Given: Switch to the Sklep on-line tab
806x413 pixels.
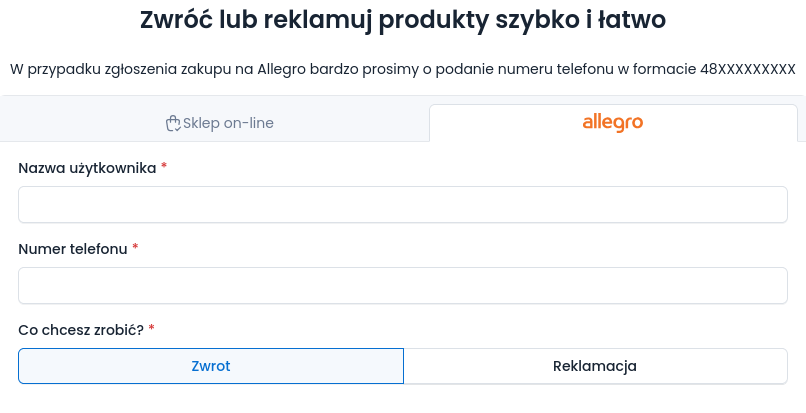Looking at the screenshot, I should (x=219, y=123).
